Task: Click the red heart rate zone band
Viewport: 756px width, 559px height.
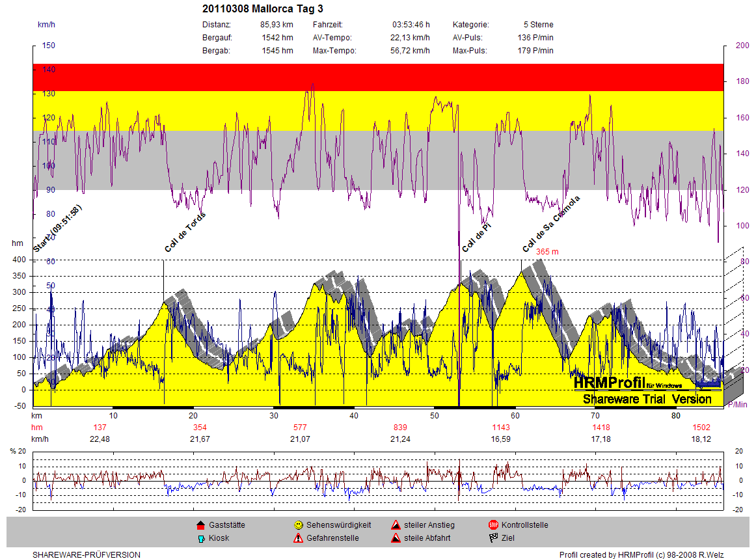Action: pyautogui.click(x=377, y=77)
